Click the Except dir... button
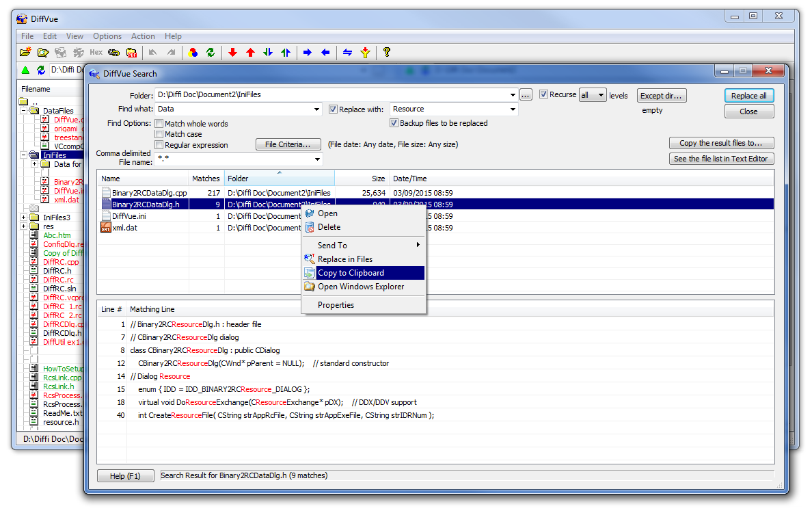812x513 pixels. [x=662, y=96]
